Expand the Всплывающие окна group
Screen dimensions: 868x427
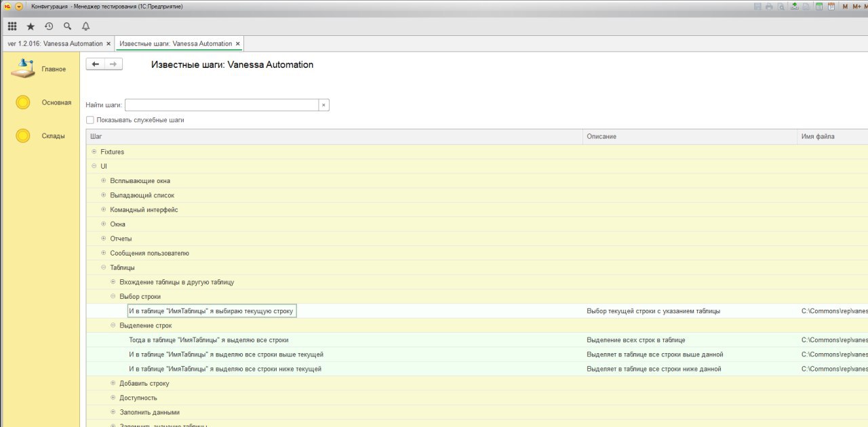(104, 180)
